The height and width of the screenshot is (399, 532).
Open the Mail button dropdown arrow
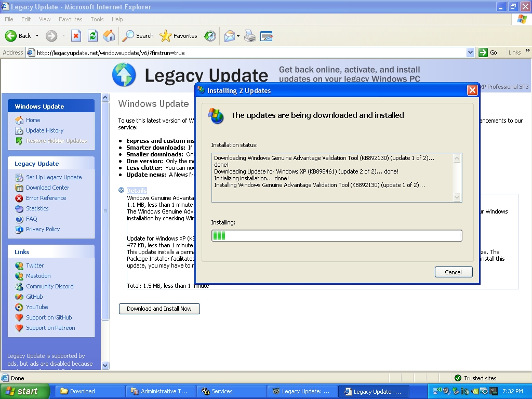(x=238, y=36)
